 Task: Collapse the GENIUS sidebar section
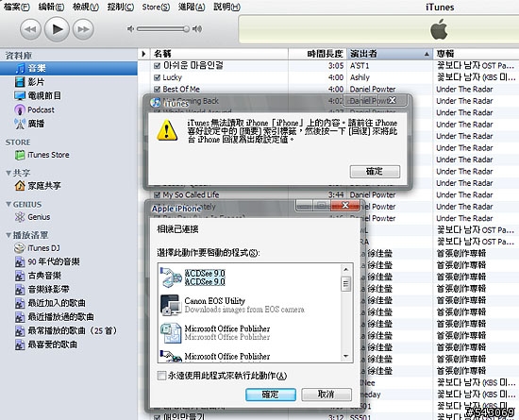(8, 204)
